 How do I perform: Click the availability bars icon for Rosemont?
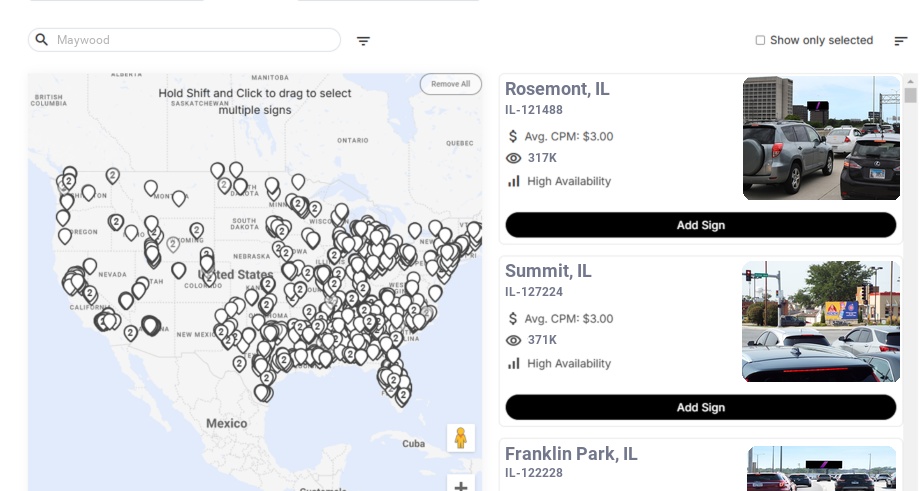point(514,181)
